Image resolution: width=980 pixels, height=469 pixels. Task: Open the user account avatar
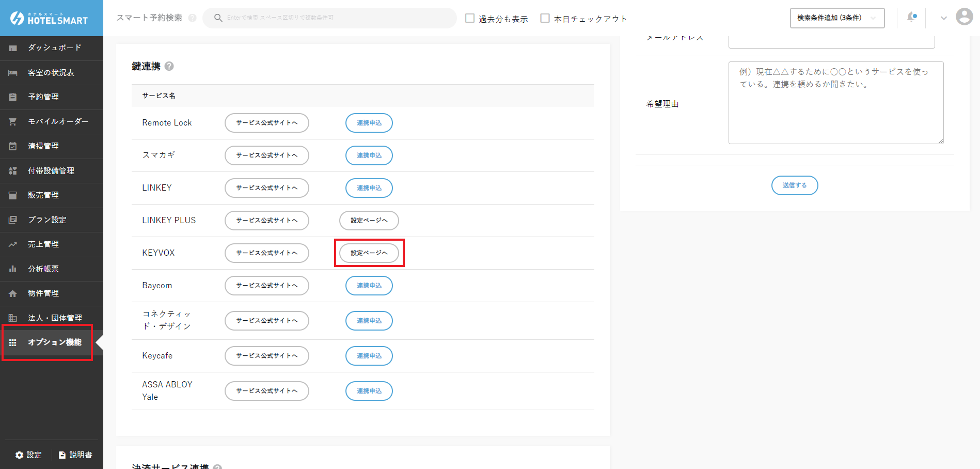pyautogui.click(x=964, y=17)
